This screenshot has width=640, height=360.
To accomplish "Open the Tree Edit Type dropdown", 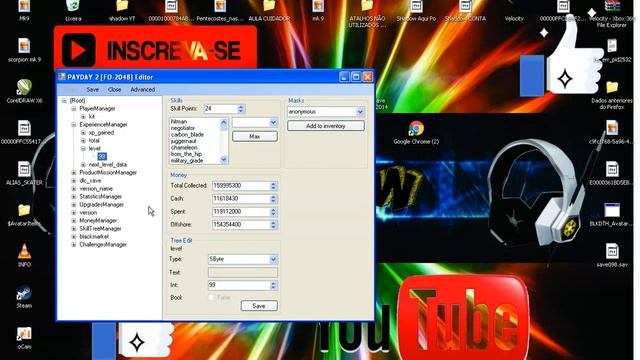I will 273,259.
